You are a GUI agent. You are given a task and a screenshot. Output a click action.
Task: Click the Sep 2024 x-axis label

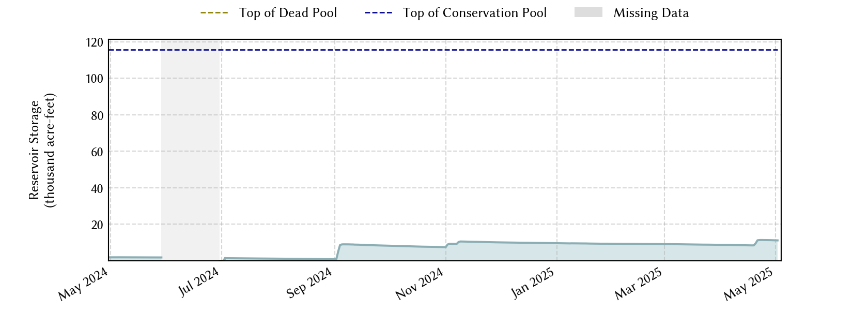[309, 283]
